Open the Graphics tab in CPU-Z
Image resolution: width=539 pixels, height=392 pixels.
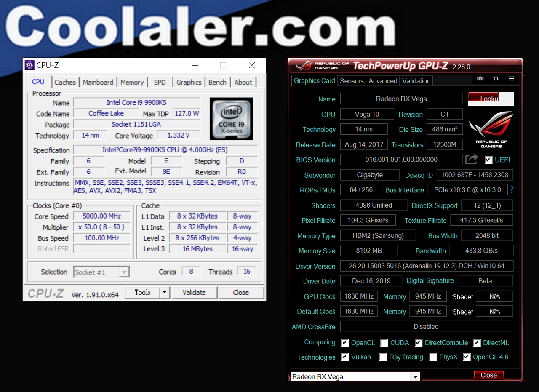[x=189, y=83]
